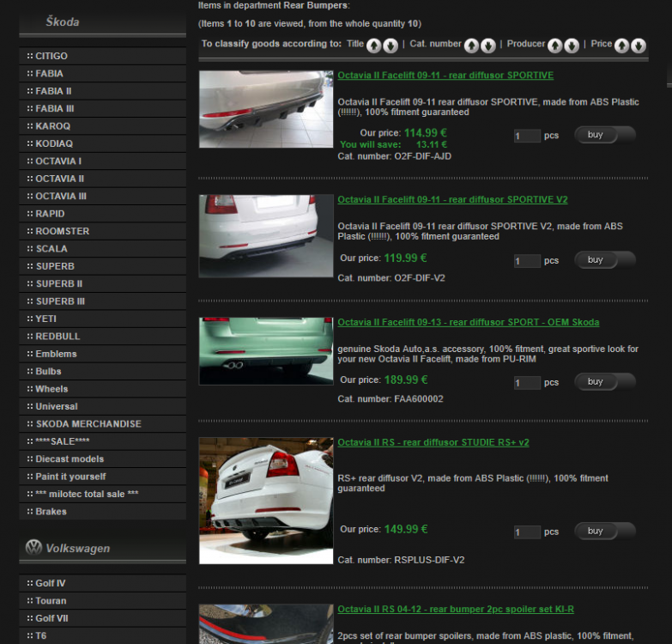Buy the 149.99 € STUDIE RS+ diffusor
The image size is (672, 644).
click(x=605, y=531)
